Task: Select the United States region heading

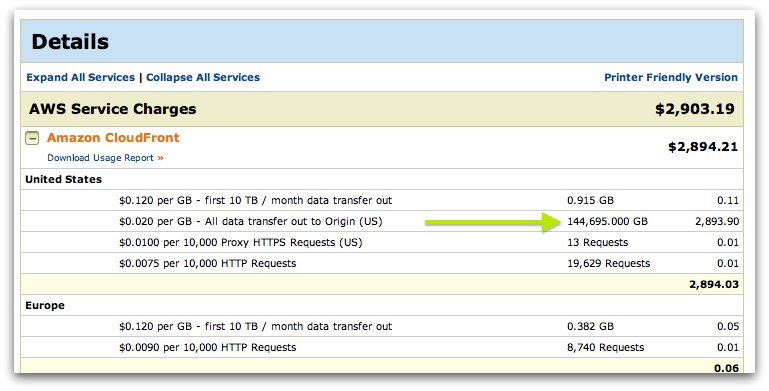Action: (x=64, y=180)
